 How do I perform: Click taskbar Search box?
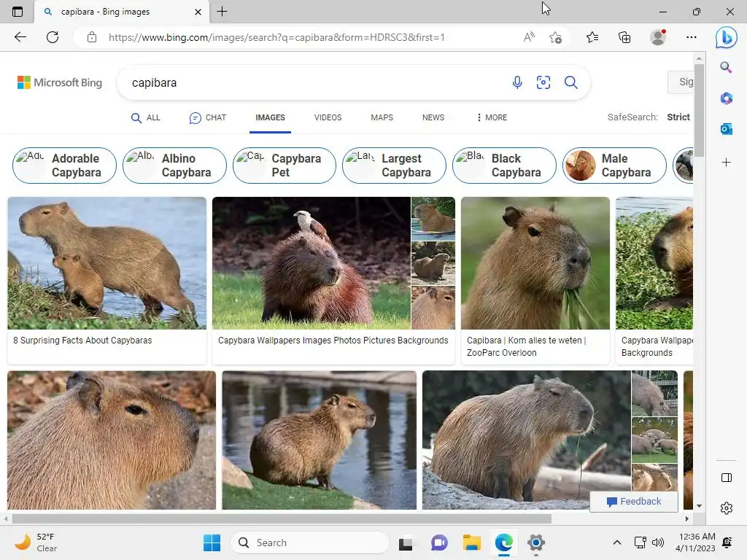pos(309,542)
